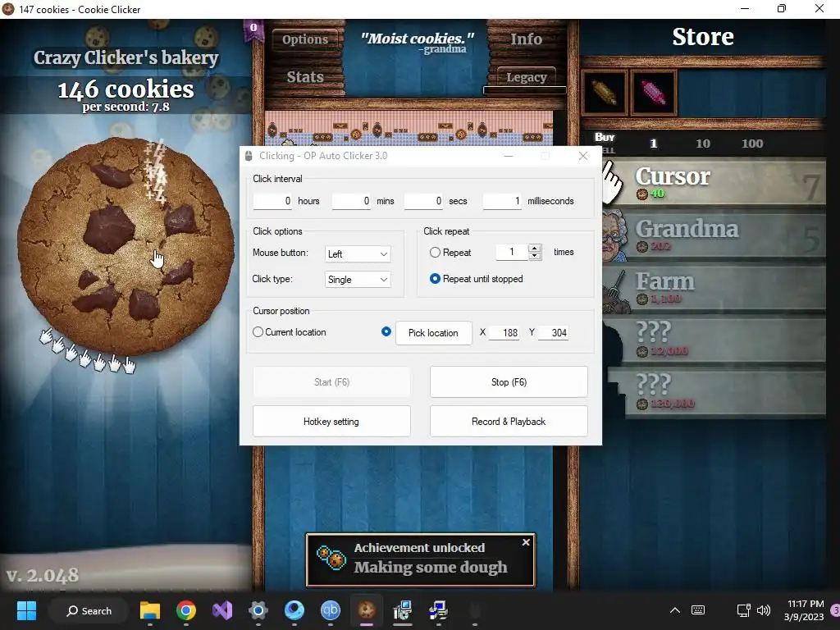Viewport: 840px width, 630px height.
Task: Open the Info menu
Action: point(526,39)
